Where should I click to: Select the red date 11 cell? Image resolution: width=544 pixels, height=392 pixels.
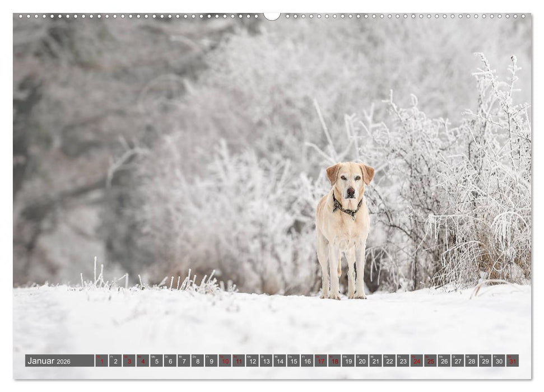238,361
